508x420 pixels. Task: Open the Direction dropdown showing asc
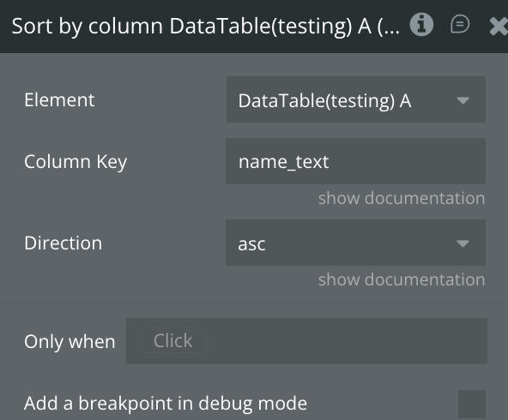click(356, 243)
